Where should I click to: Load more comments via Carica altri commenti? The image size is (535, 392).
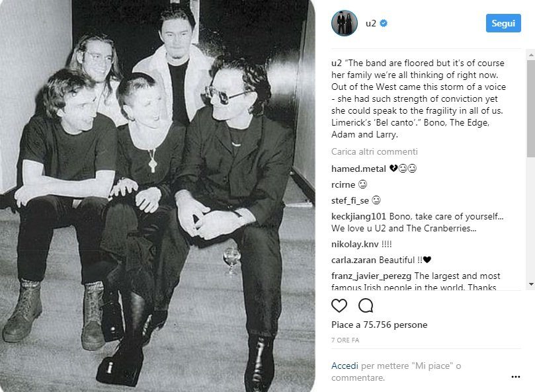click(x=374, y=151)
